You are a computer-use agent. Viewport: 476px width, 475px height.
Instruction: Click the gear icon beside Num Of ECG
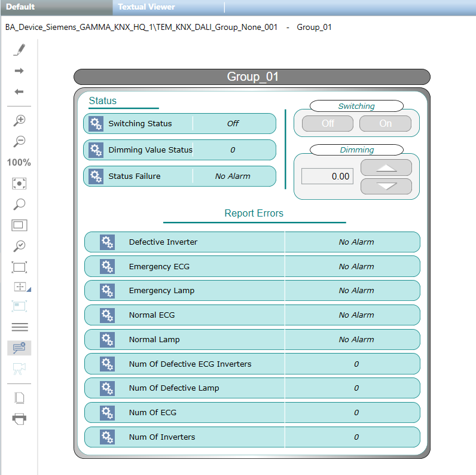(x=107, y=413)
